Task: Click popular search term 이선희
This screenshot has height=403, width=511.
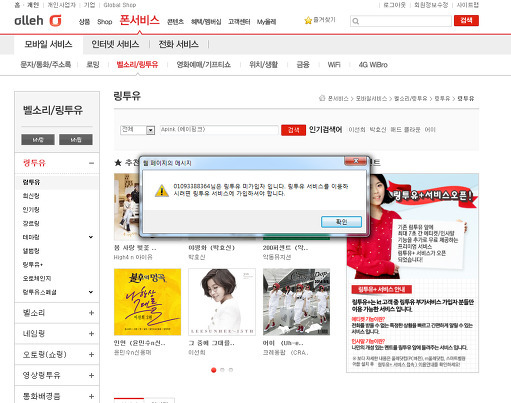Action: 357,130
